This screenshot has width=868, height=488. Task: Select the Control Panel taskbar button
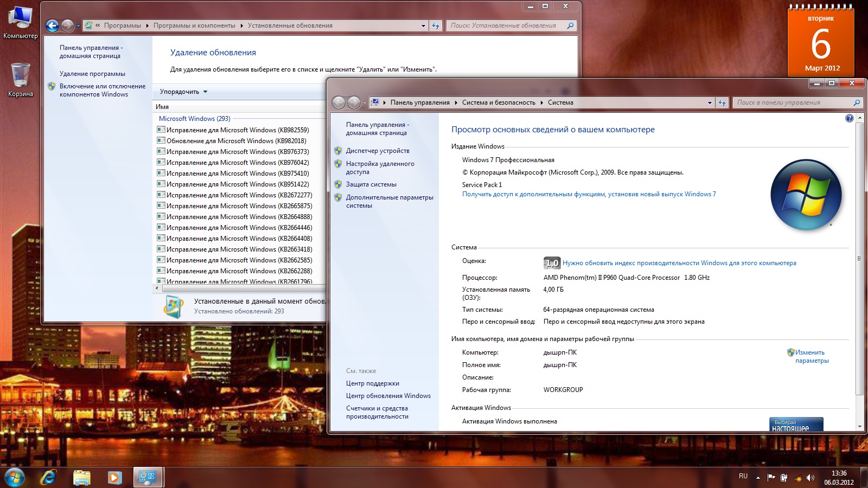tap(148, 477)
